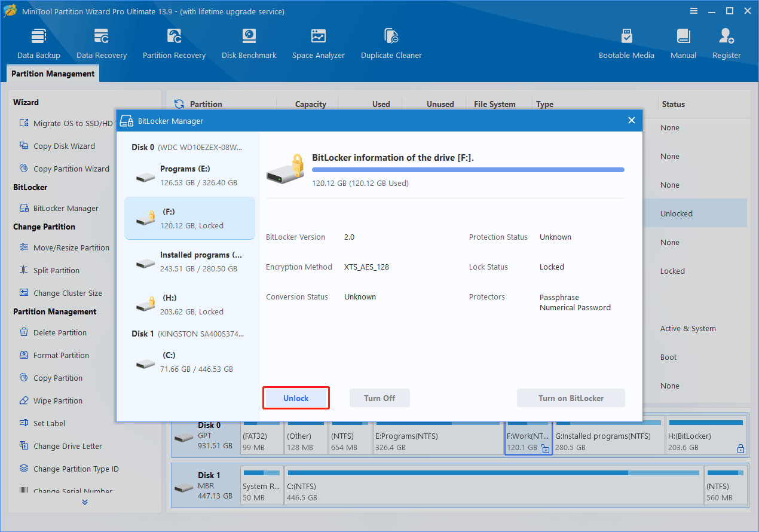
Task: Click Turn on BitLocker button
Action: point(571,398)
